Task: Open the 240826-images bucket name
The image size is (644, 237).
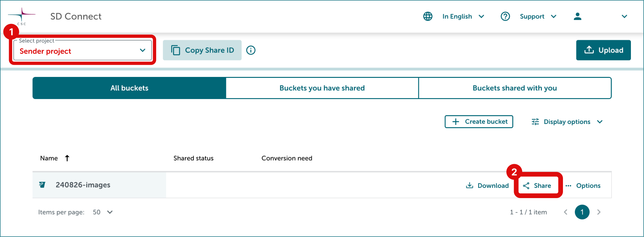Action: pos(83,185)
